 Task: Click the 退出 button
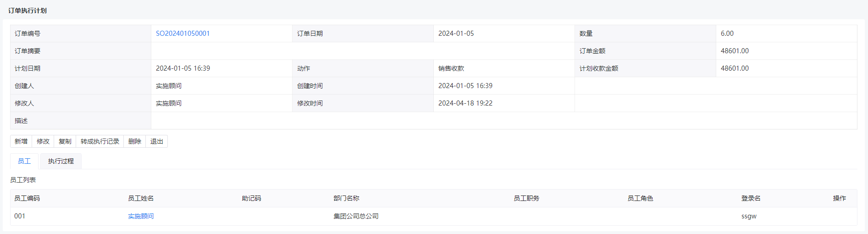157,141
